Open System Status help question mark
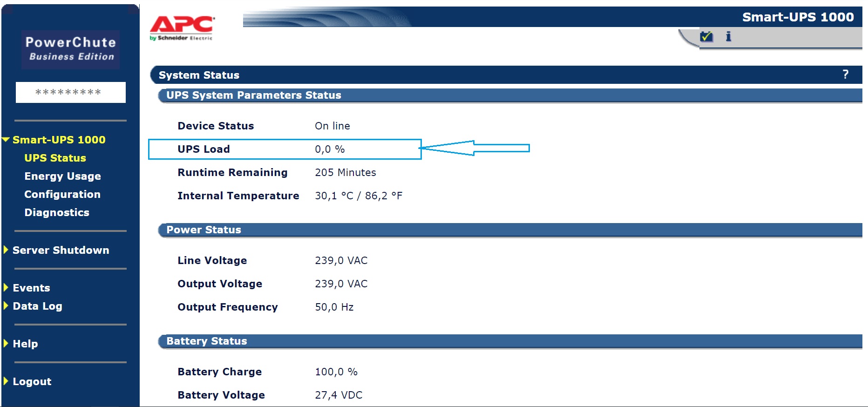 tap(846, 75)
